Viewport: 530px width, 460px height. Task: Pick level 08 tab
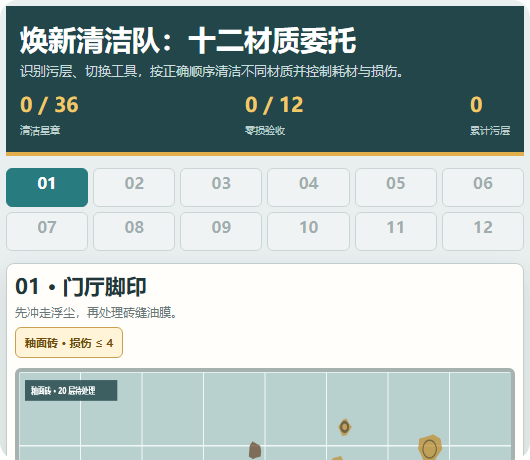[134, 232]
